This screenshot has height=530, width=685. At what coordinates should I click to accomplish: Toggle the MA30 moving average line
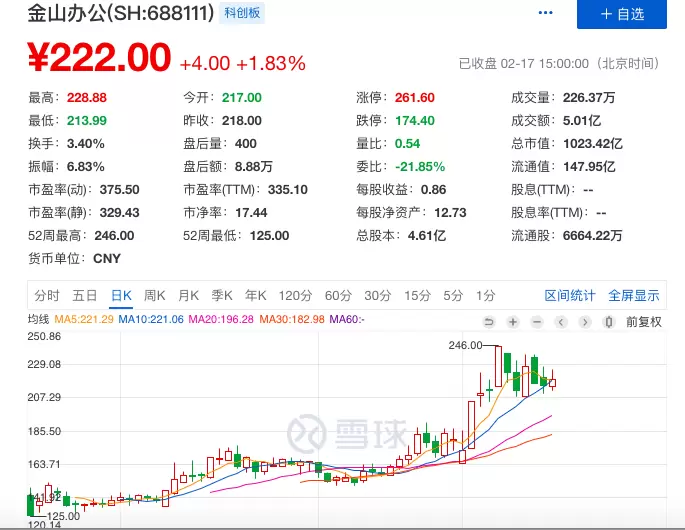[292, 319]
